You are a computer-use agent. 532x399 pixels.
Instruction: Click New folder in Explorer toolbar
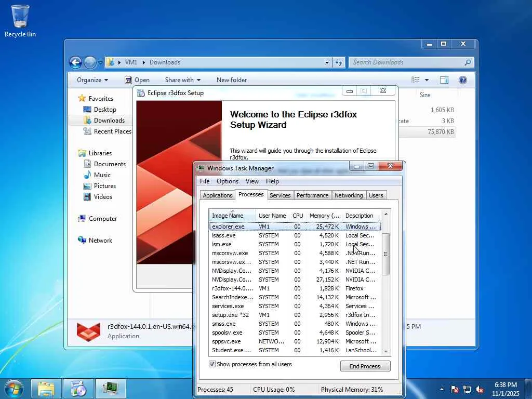tap(232, 80)
